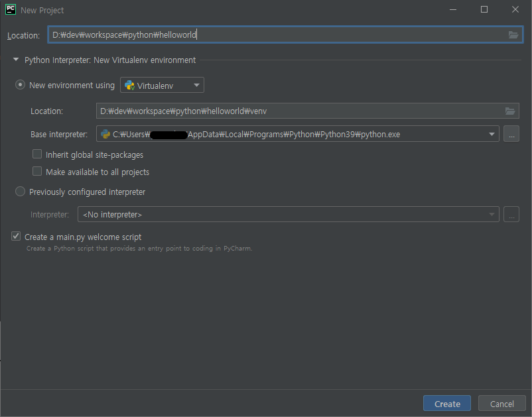Collapse the Python Interpreter section
Viewport: 532px width, 417px height.
point(16,60)
